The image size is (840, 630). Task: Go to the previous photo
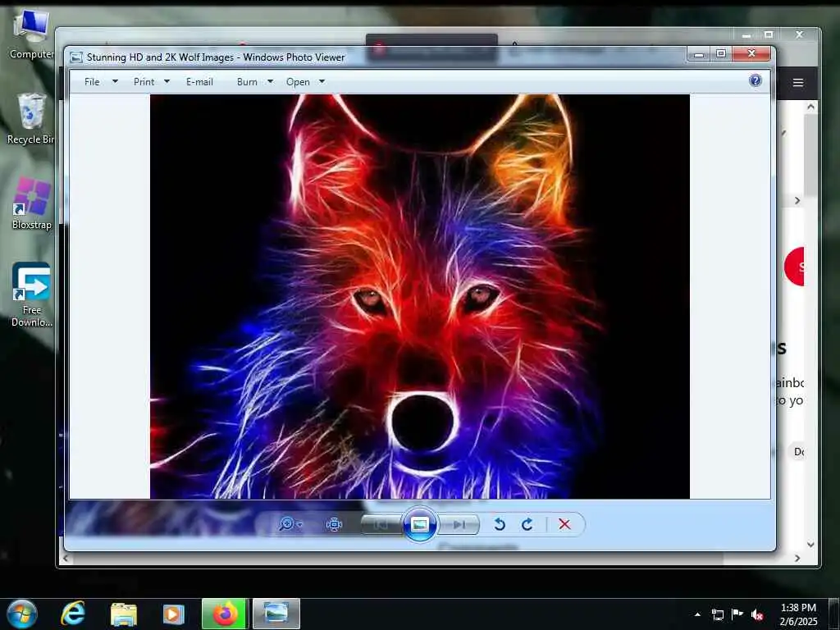(x=381, y=524)
